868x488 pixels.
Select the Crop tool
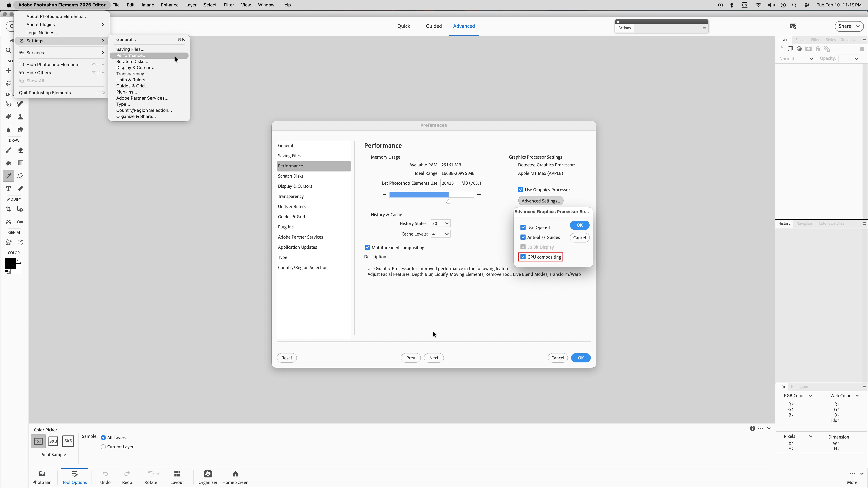(x=8, y=209)
